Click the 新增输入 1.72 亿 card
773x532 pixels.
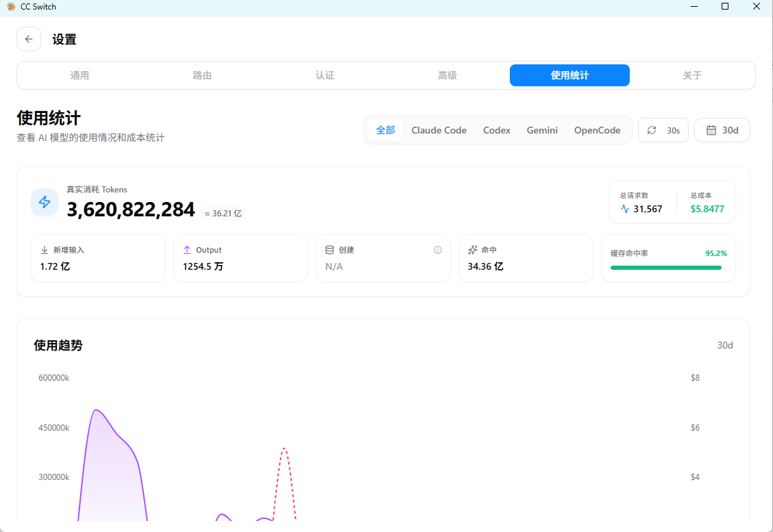(97, 258)
